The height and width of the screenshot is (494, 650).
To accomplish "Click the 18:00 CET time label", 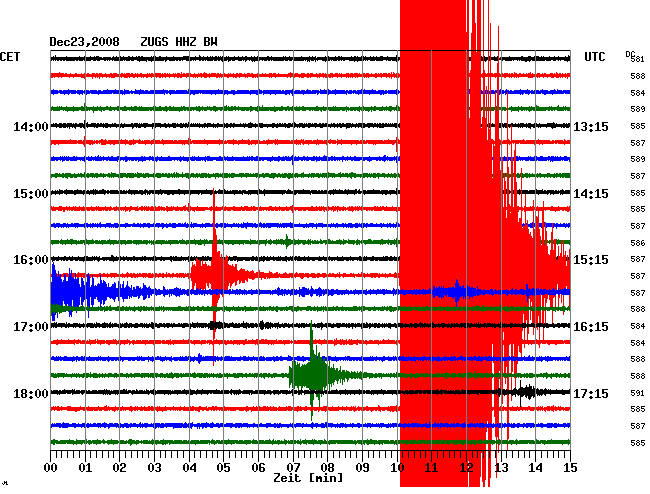I will [31, 393].
